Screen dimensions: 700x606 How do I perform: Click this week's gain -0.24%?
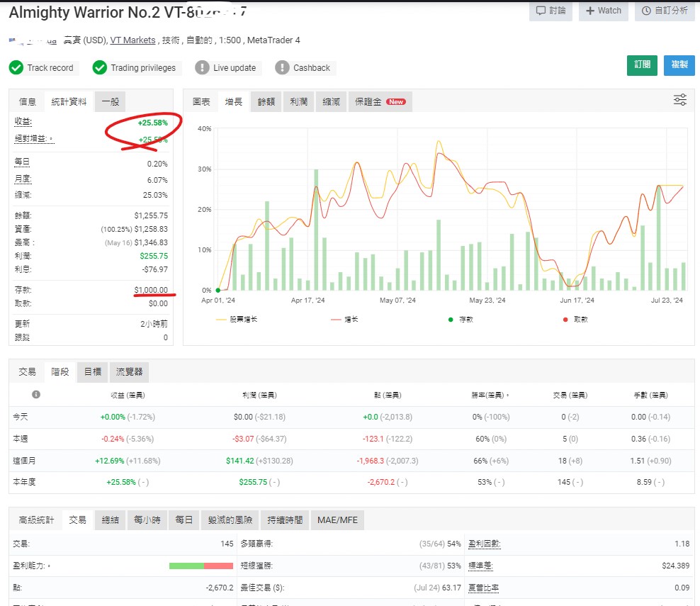(x=113, y=439)
